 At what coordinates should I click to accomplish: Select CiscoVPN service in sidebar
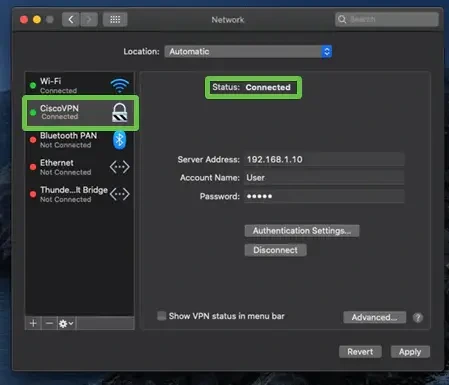click(x=80, y=113)
